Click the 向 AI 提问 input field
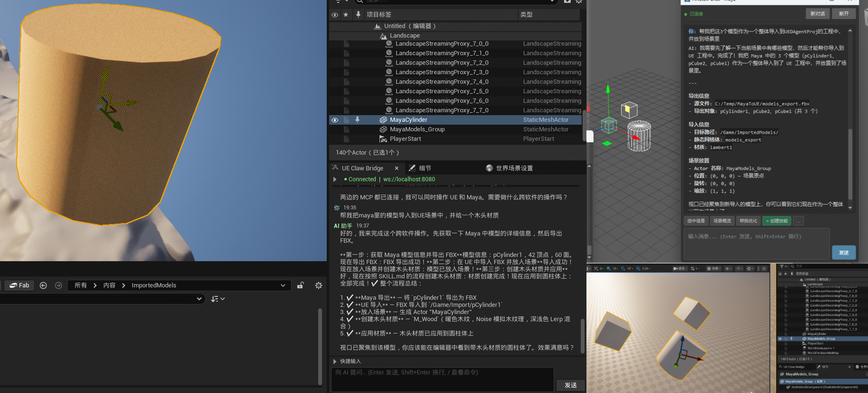This screenshot has height=393, width=868. (442, 379)
